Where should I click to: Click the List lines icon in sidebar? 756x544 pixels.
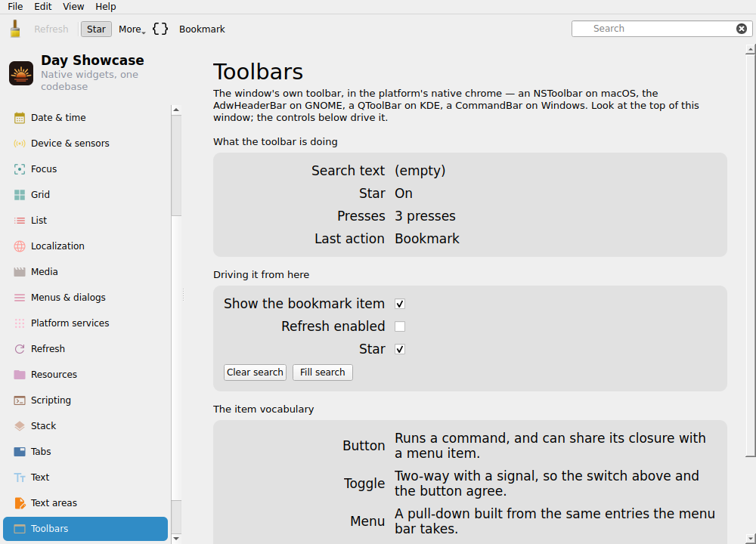pyautogui.click(x=20, y=220)
